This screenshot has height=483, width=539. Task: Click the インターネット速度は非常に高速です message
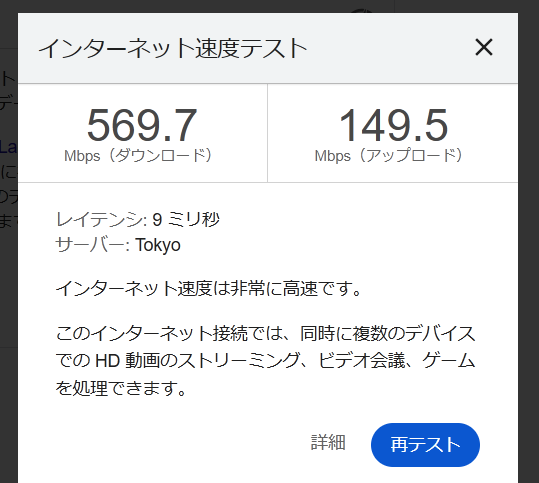[x=208, y=288]
